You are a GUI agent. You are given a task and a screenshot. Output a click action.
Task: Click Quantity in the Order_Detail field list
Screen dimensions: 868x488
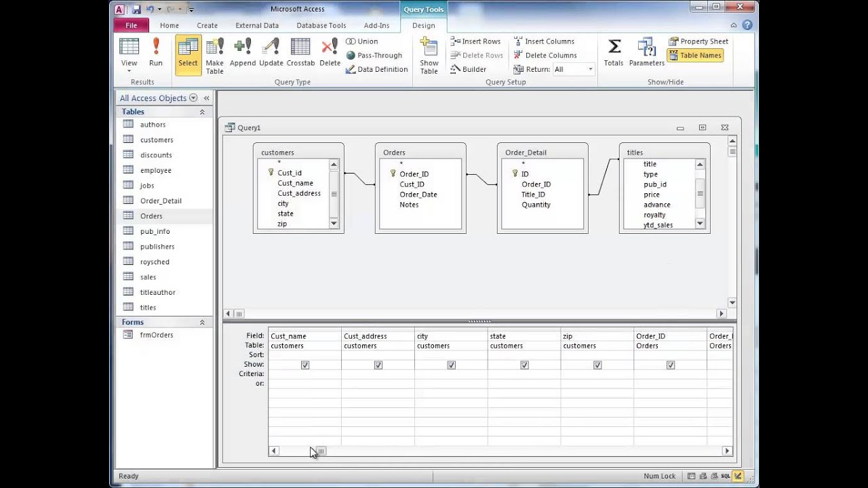536,205
